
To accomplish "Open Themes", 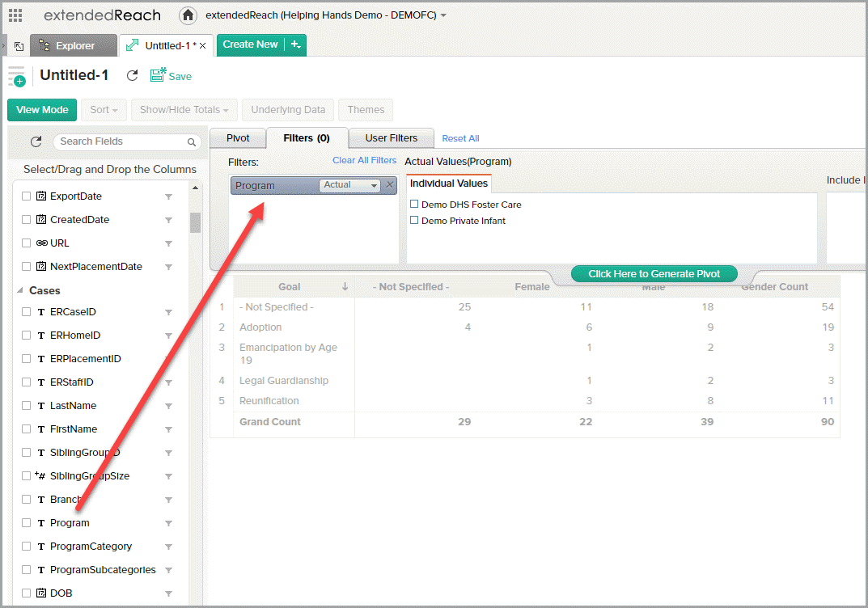I will tap(366, 109).
